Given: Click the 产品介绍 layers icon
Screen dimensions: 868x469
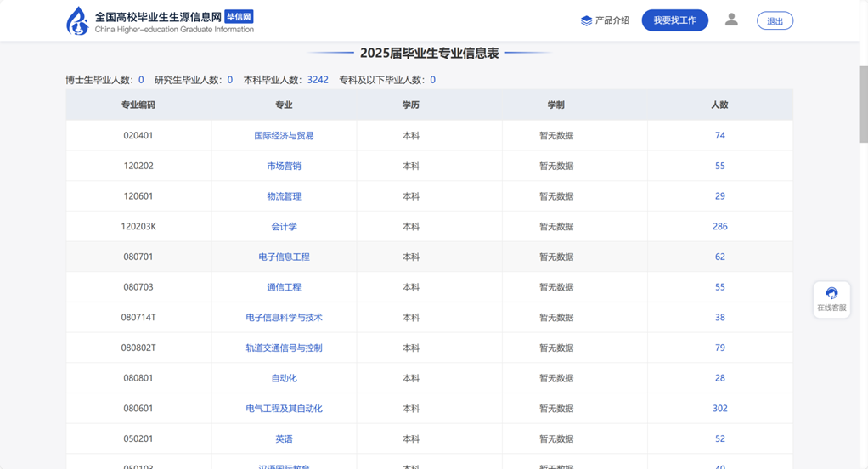Looking at the screenshot, I should pyautogui.click(x=586, y=21).
